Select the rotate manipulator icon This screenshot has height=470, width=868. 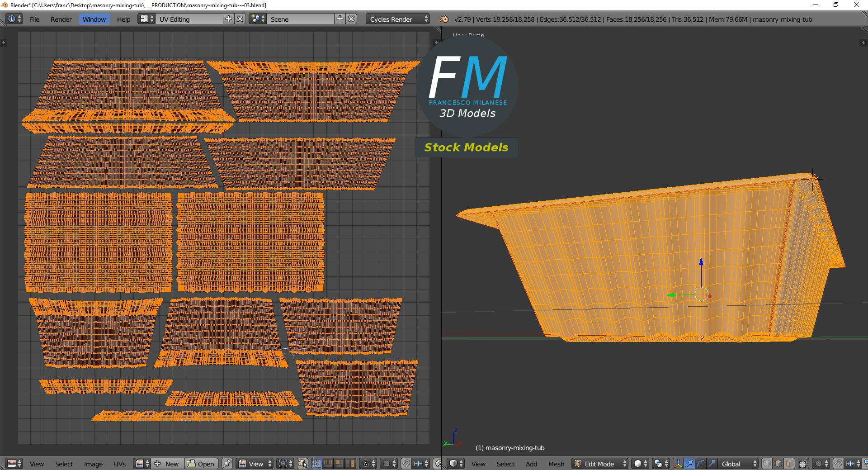(701, 464)
